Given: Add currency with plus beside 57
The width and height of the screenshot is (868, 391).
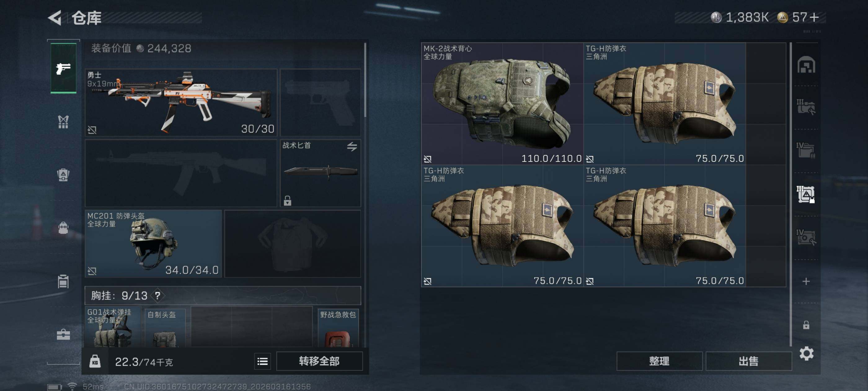Looking at the screenshot, I should tap(814, 17).
